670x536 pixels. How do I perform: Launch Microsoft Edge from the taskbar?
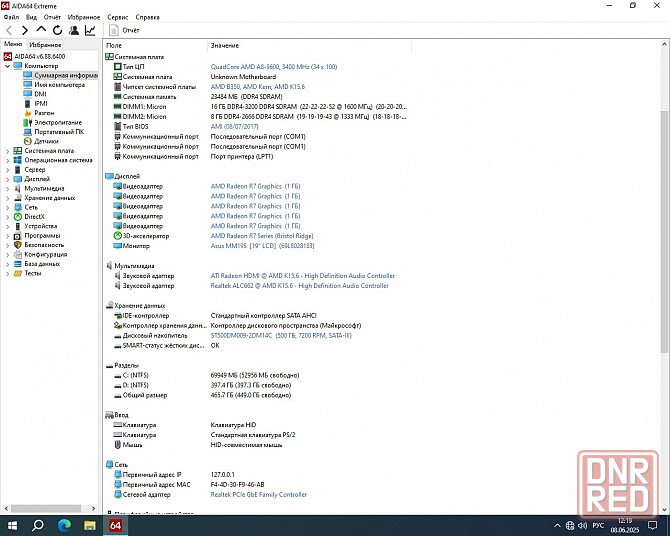click(x=64, y=525)
